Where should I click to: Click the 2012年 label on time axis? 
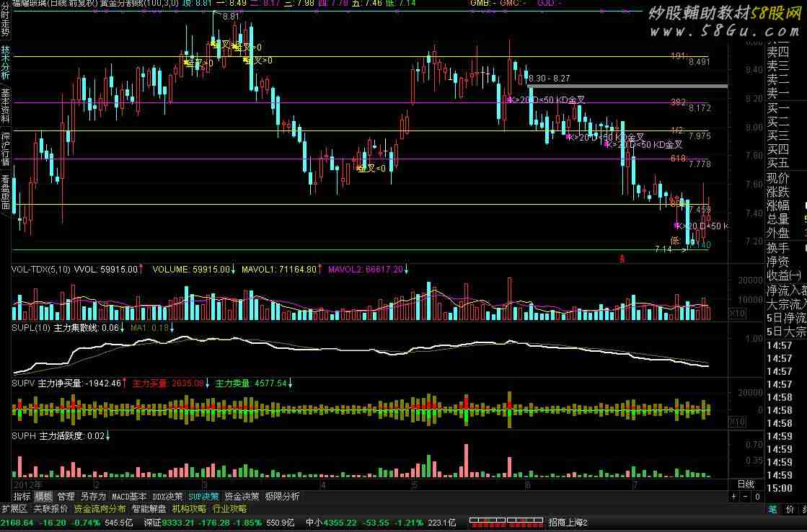(x=27, y=484)
